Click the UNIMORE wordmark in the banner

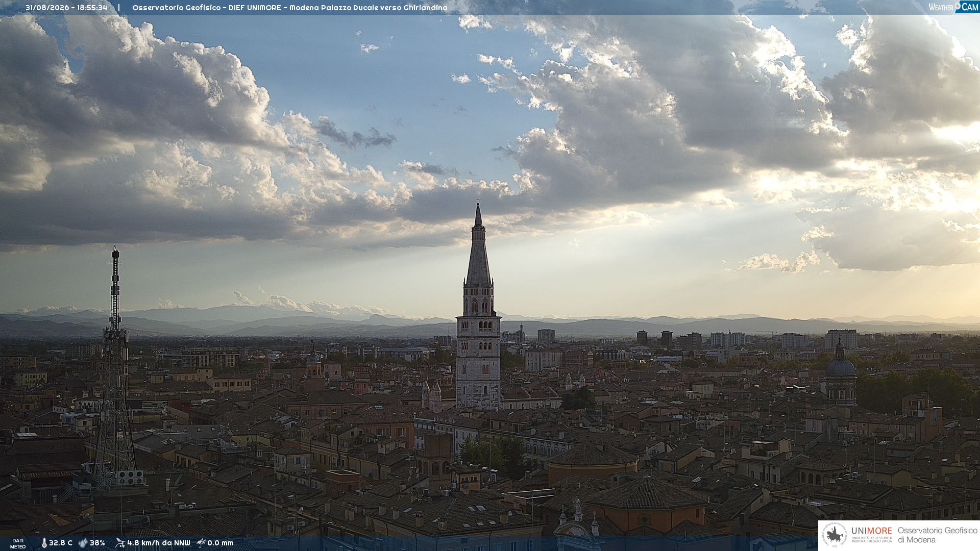pos(871,531)
